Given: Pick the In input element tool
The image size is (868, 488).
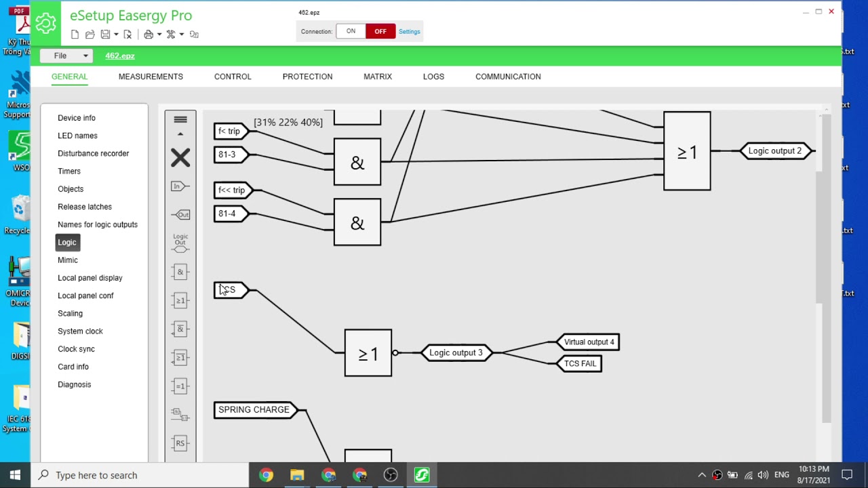Looking at the screenshot, I should click(180, 186).
